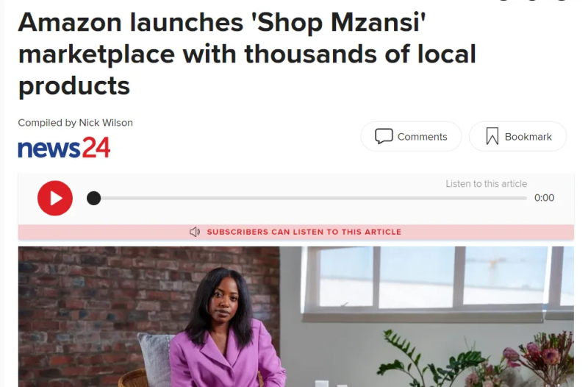588x387 pixels.
Task: Select author name Nick Wilson
Action: (x=106, y=123)
